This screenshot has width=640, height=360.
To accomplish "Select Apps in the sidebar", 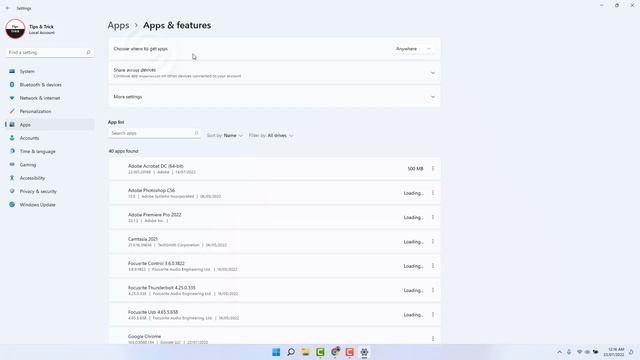I will click(49, 125).
